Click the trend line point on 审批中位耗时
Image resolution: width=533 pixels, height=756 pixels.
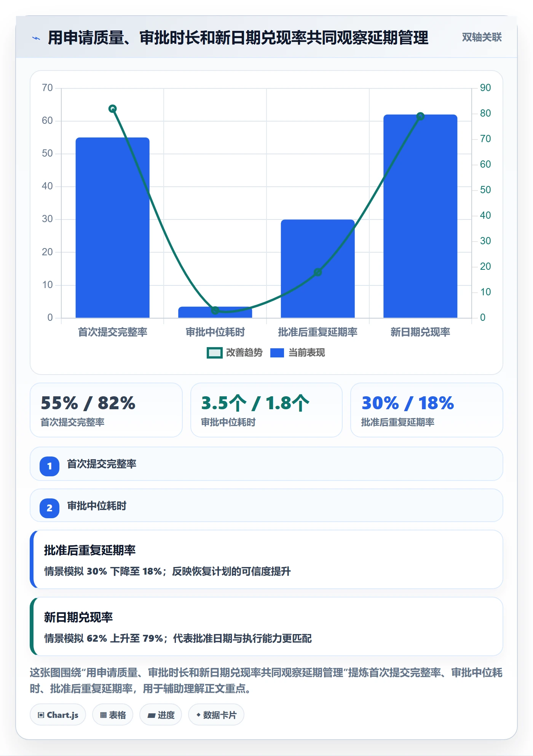(215, 311)
